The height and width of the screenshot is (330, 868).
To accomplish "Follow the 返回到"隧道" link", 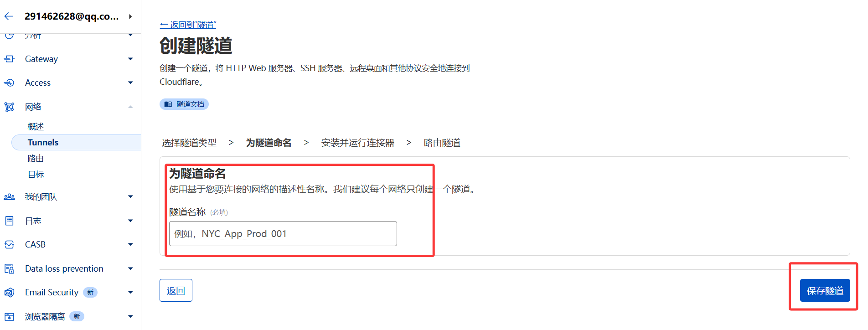I will point(188,25).
